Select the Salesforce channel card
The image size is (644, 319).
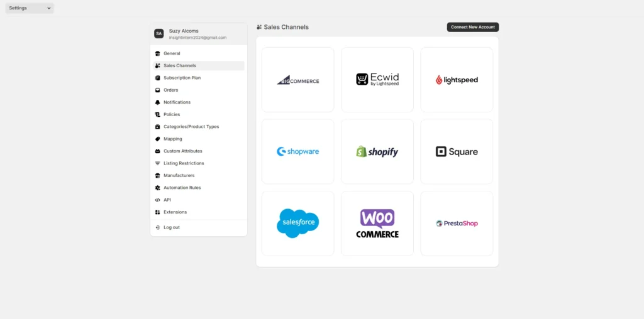pos(297,224)
